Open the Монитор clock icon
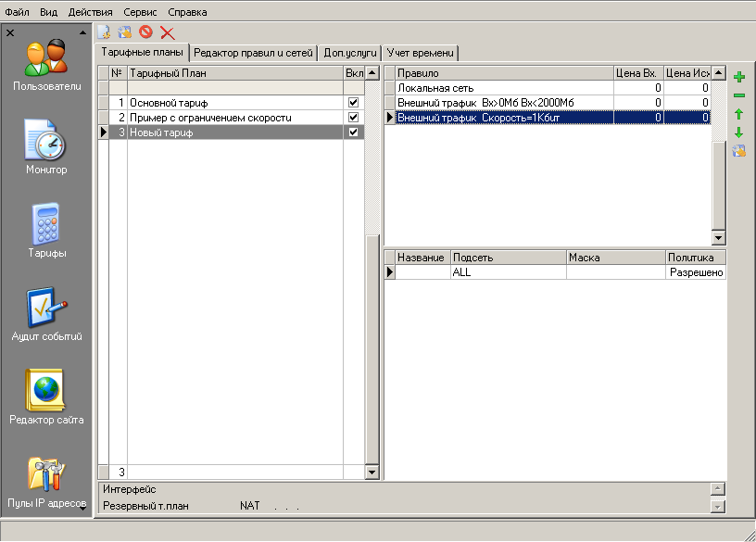This screenshot has height=542, width=756. [x=46, y=141]
